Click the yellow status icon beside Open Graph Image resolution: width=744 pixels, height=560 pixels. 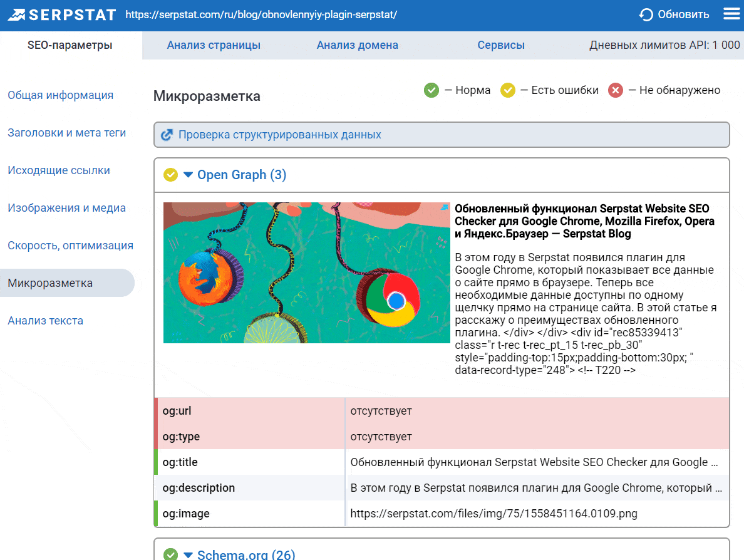[x=171, y=175]
